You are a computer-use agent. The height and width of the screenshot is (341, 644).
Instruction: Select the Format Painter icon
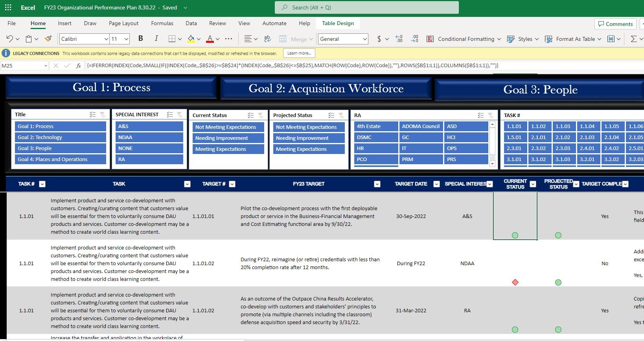pyautogui.click(x=48, y=38)
